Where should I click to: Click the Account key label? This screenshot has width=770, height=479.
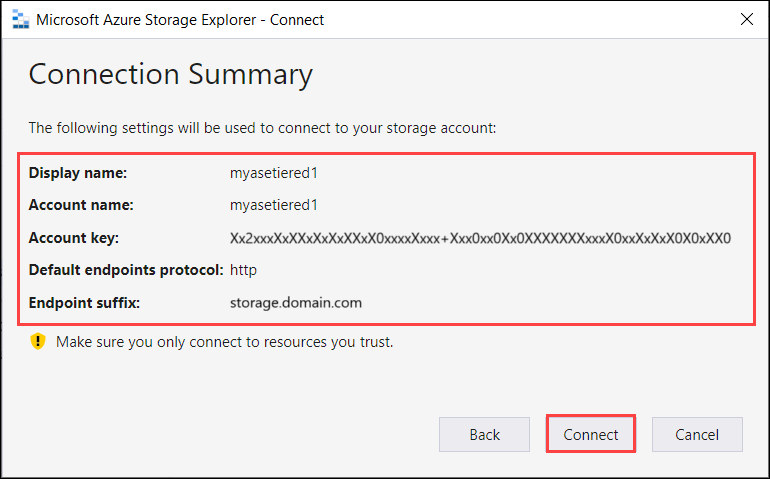(x=74, y=238)
